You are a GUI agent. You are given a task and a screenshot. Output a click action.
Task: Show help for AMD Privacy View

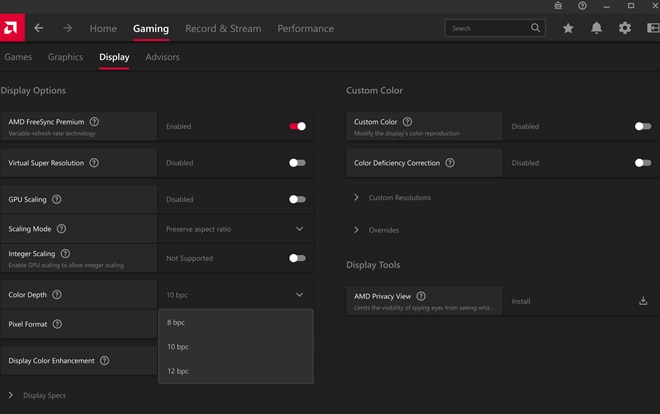[421, 296]
